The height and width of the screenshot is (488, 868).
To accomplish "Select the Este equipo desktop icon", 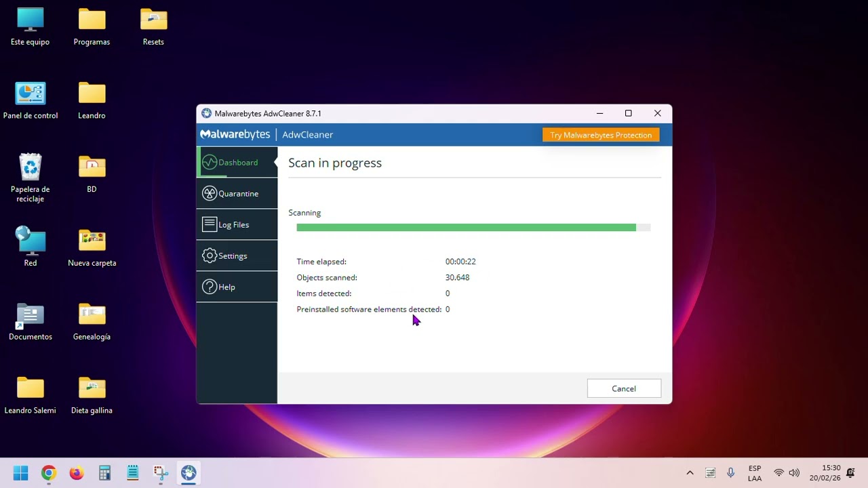I will point(31,28).
